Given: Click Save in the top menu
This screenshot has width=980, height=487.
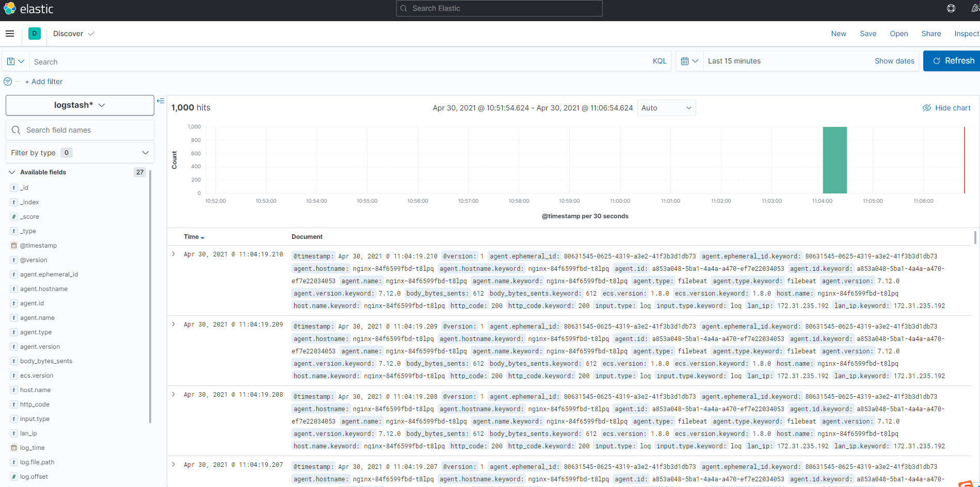Looking at the screenshot, I should tap(868, 34).
